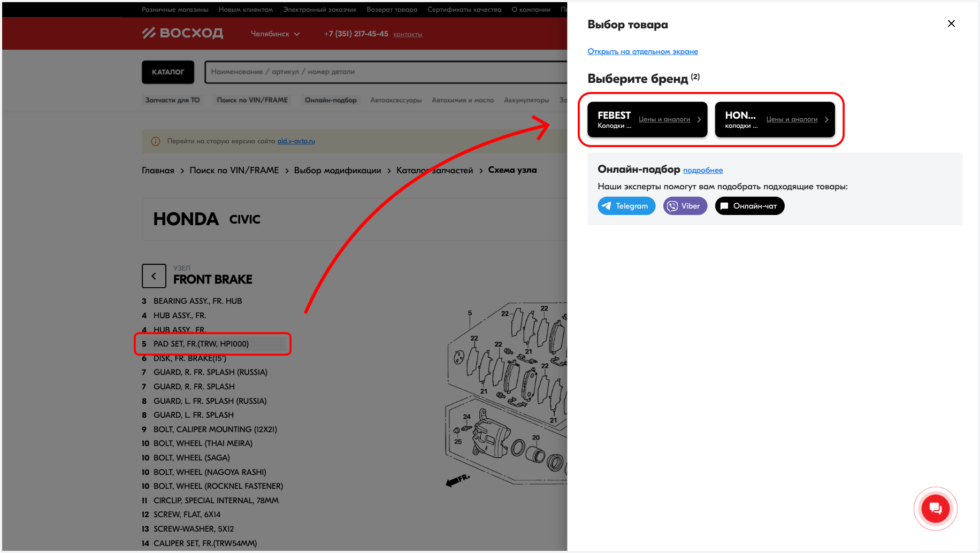Select the FEBEST brand card

click(x=647, y=120)
